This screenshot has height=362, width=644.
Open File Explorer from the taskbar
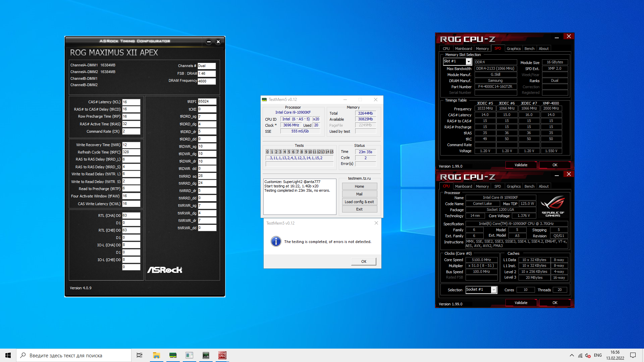[156, 355]
